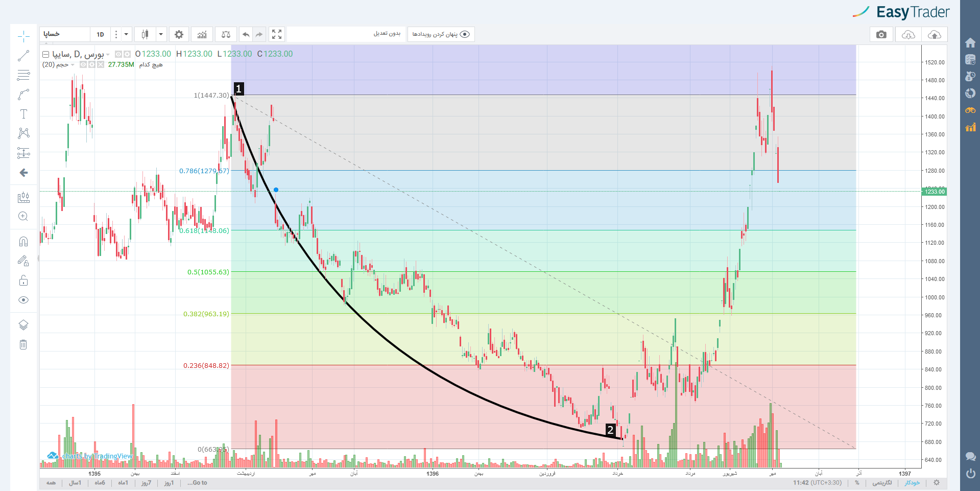Image resolution: width=980 pixels, height=491 pixels.
Task: Toggle the percent scale mode at bottom right
Action: [857, 483]
